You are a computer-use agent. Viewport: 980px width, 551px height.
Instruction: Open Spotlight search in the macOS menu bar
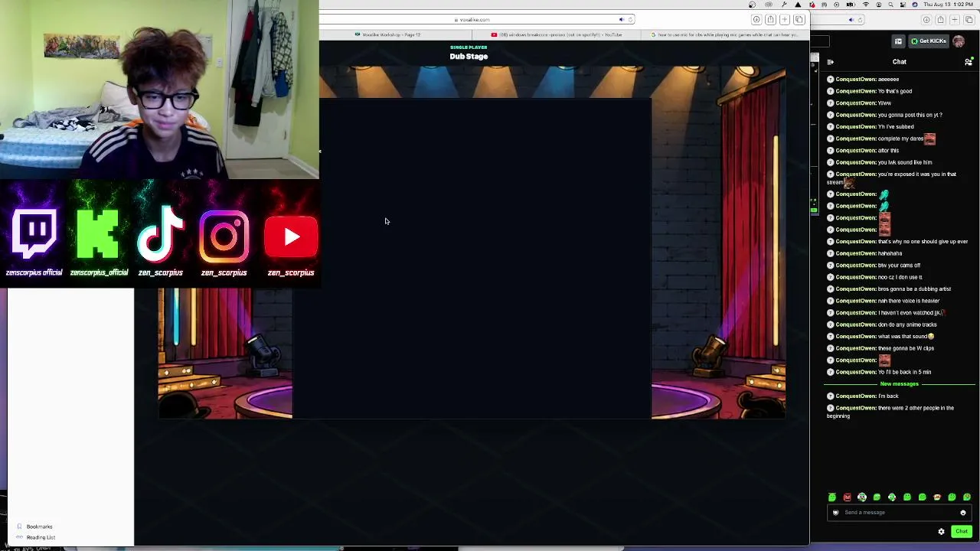point(890,5)
